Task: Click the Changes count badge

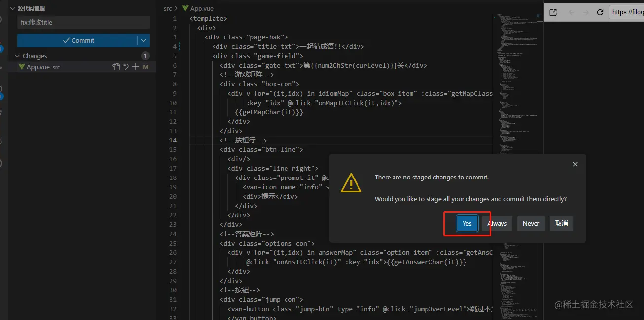Action: pos(145,56)
